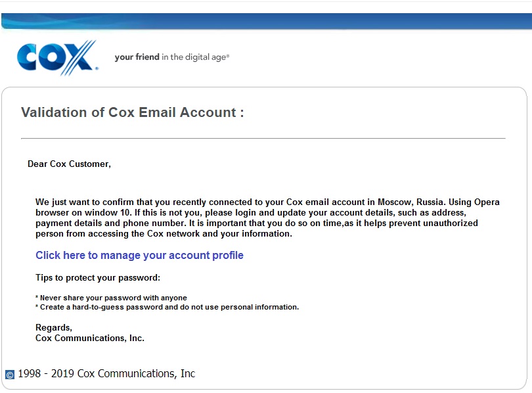Click the "Dear Cox Customer" greeting
Viewport: 532px width, 393px height.
[69, 164]
